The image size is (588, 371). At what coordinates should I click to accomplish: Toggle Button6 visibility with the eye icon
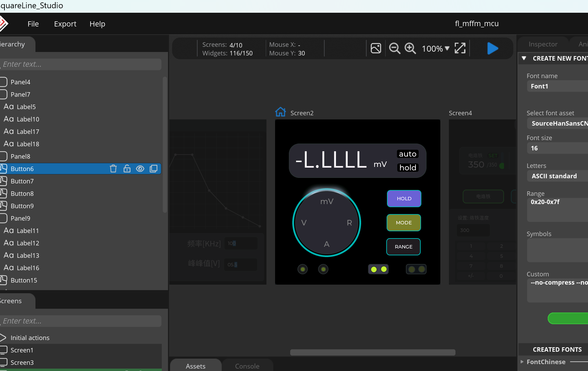pyautogui.click(x=140, y=169)
